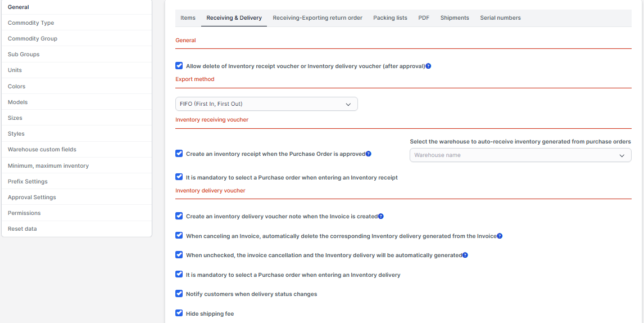
Task: Uncheck mandatory Purchase order for Inventory receipt
Action: click(x=179, y=177)
